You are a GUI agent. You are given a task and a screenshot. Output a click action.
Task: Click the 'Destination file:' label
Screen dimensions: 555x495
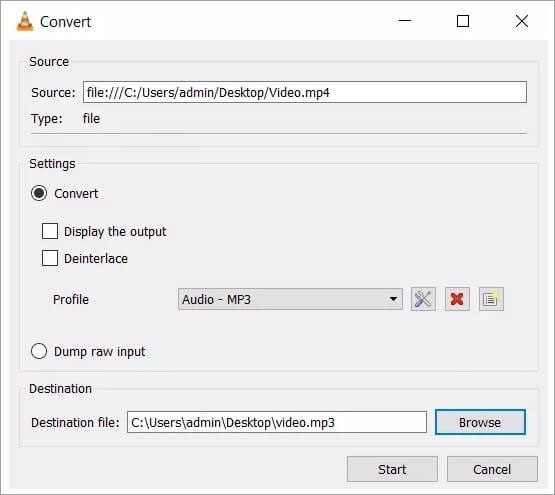[x=75, y=422]
